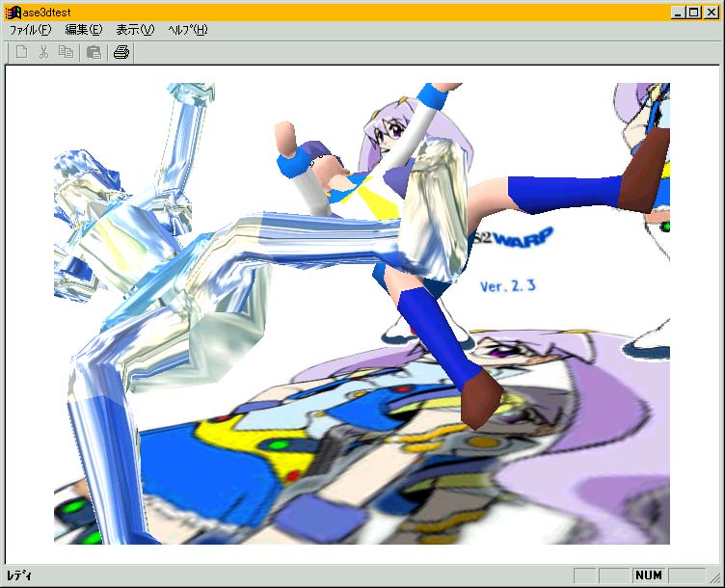Open the 表示(V) menu
The image size is (725, 588).
(135, 30)
